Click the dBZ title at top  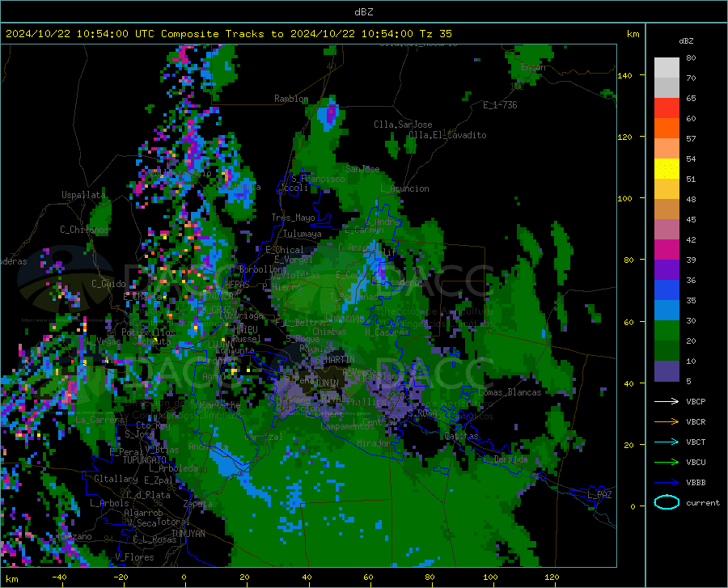click(x=363, y=12)
